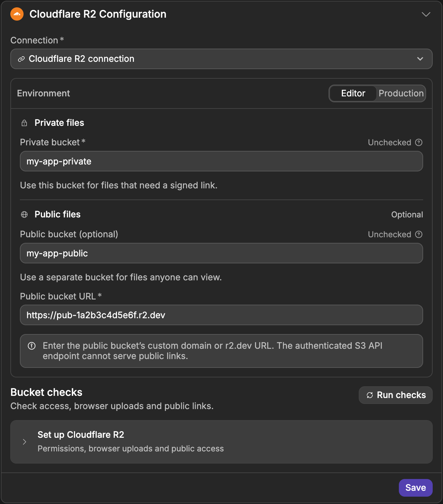Click 'Permissions, browser uploads and public access' text
The height and width of the screenshot is (504, 443).
[x=131, y=448]
